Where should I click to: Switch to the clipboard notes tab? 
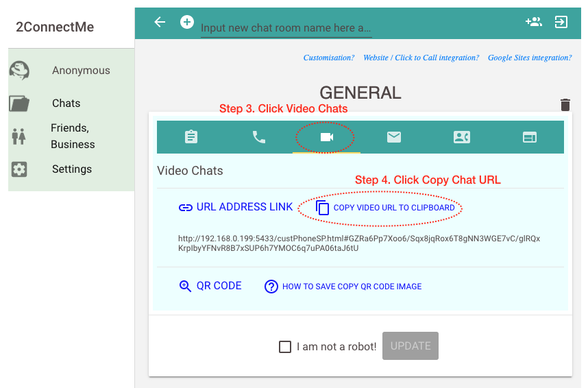coord(191,137)
